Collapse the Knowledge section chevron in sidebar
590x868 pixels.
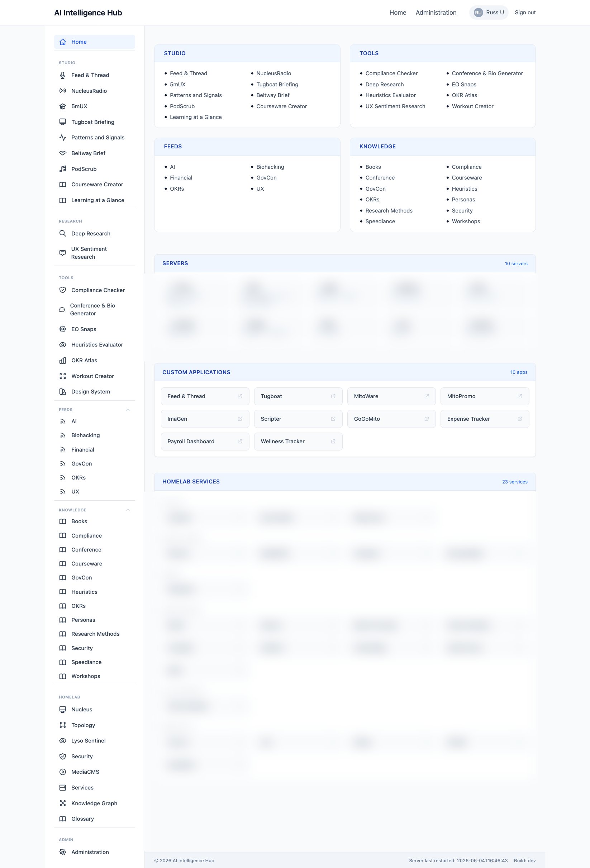[128, 510]
